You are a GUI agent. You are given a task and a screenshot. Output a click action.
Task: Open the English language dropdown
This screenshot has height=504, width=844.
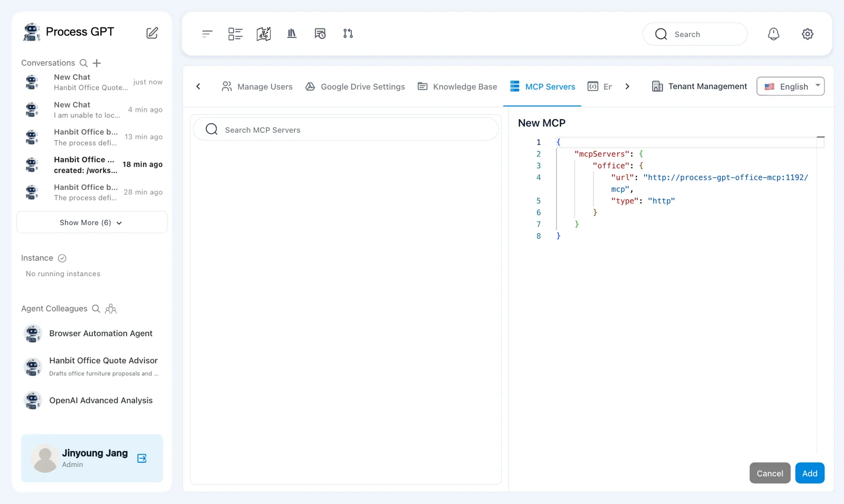click(790, 86)
